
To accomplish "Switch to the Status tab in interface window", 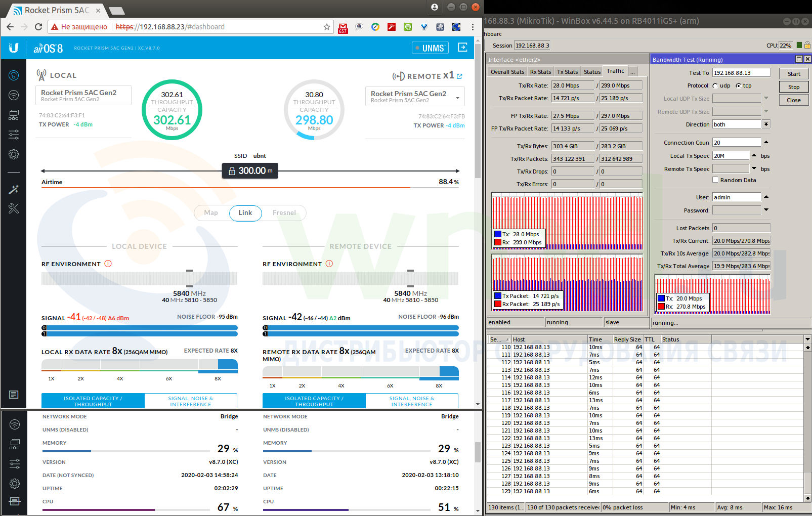I will point(592,72).
